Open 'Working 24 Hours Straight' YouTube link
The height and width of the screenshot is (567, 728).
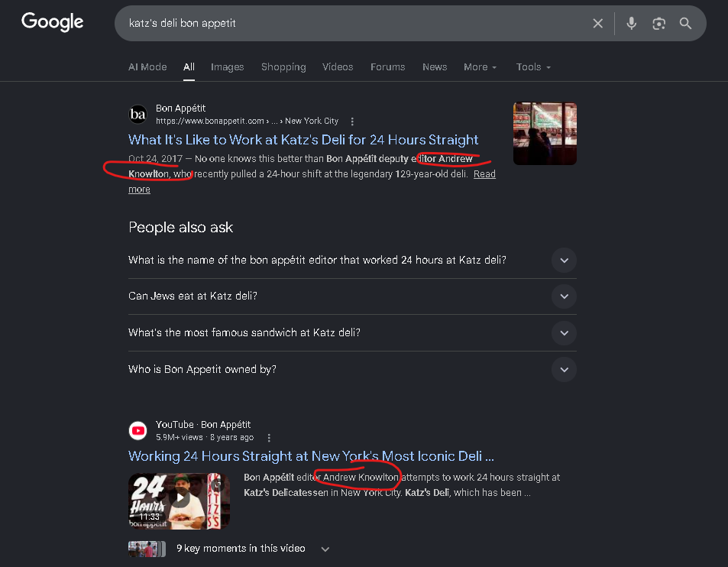point(311,456)
